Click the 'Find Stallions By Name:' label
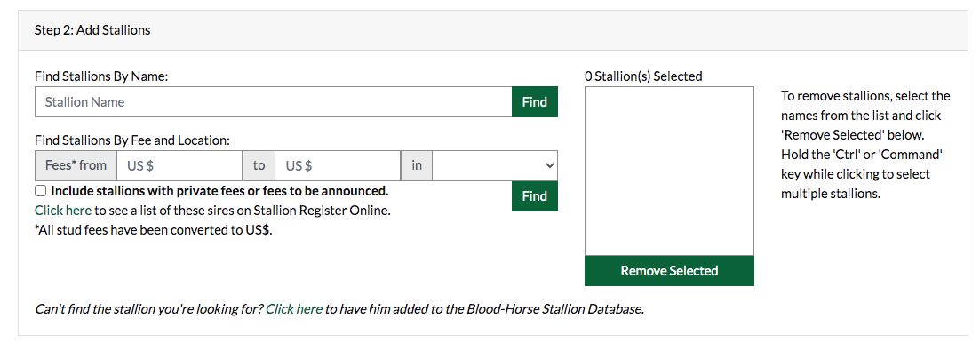This screenshot has width=980, height=343. 102,76
